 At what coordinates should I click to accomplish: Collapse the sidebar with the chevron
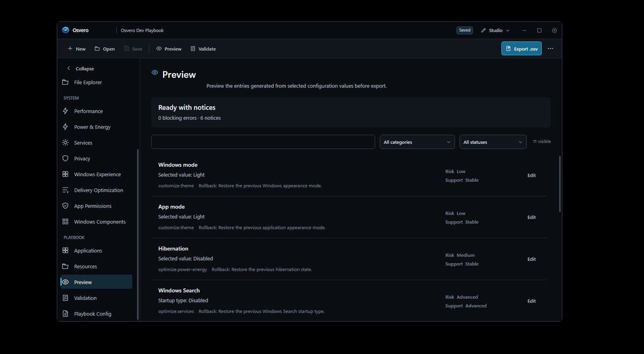(68, 68)
